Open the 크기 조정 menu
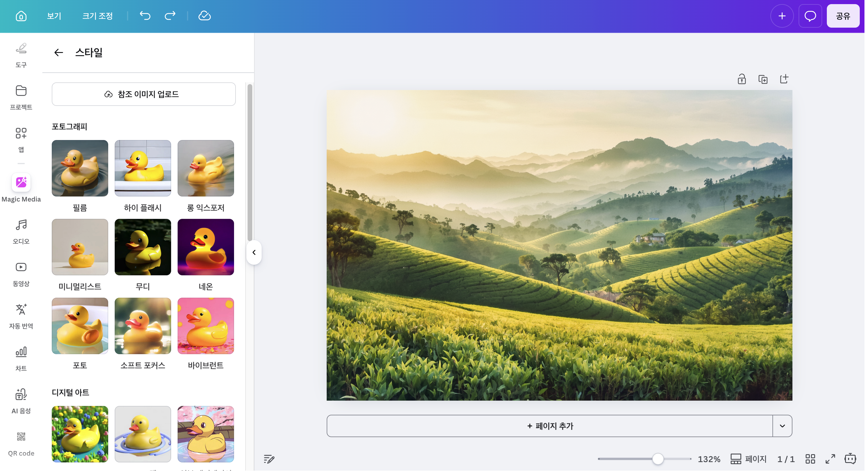The width and height of the screenshot is (868, 473). pyautogui.click(x=98, y=16)
